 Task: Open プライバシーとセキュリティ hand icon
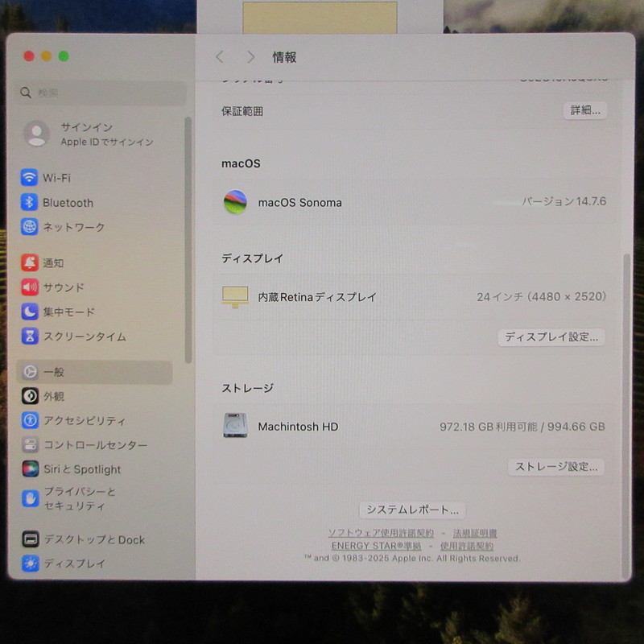click(x=31, y=498)
